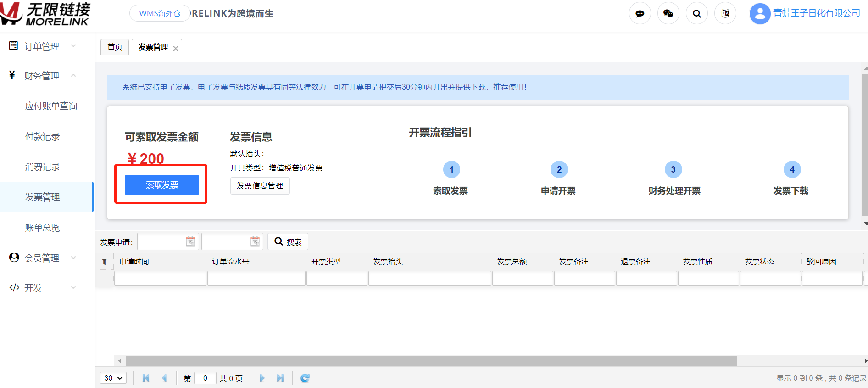The height and width of the screenshot is (388, 868).
Task: Open start date calendar picker icon
Action: pyautogui.click(x=190, y=242)
